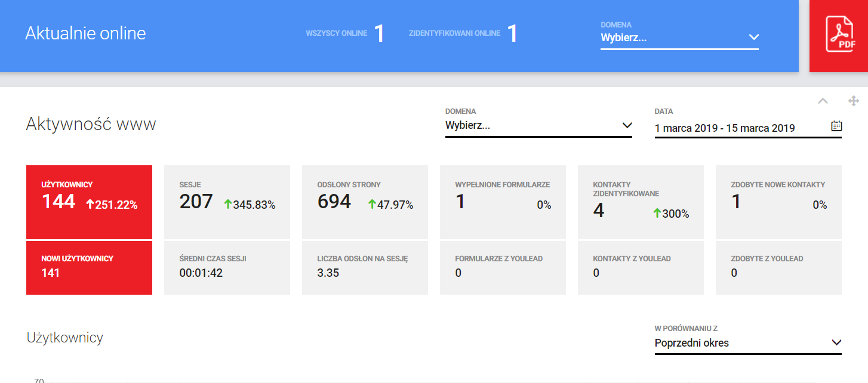868x383 pixels.
Task: Click the Zdobyte nowe kontakty tile
Action: pos(778,202)
